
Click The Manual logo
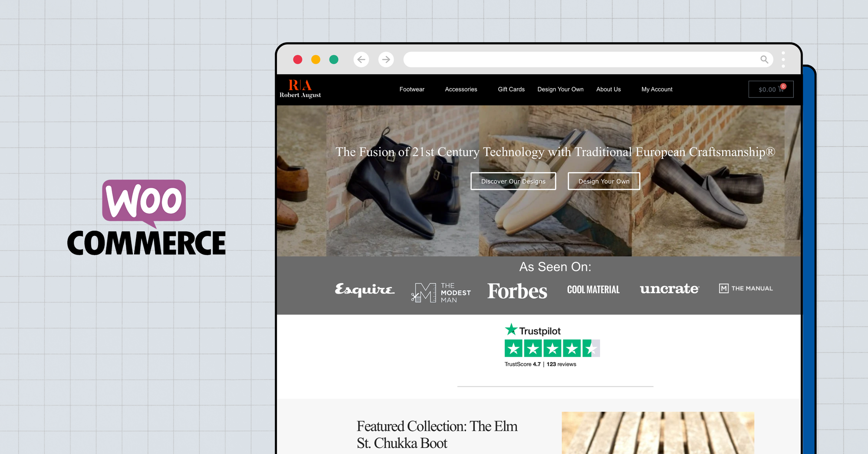click(x=746, y=288)
